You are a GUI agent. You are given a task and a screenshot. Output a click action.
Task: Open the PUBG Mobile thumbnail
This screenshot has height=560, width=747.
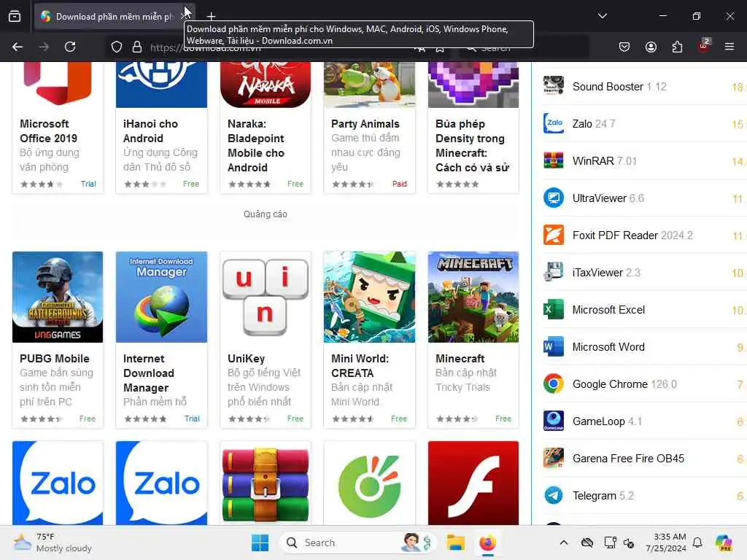point(58,297)
